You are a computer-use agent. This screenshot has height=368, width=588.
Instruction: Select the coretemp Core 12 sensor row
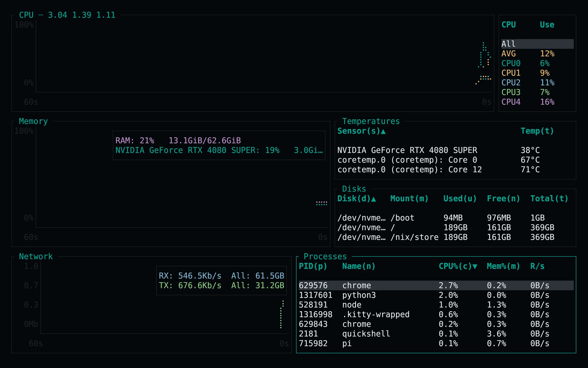point(455,170)
